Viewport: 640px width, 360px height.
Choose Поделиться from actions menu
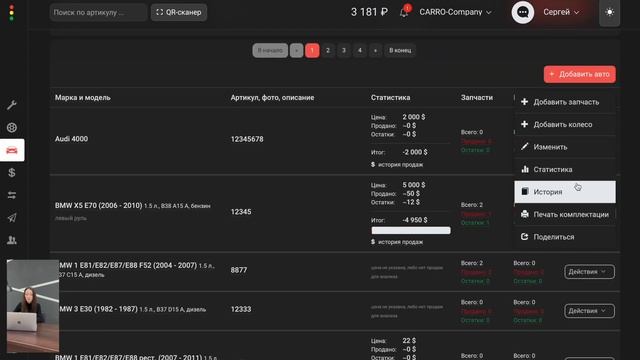click(x=565, y=237)
